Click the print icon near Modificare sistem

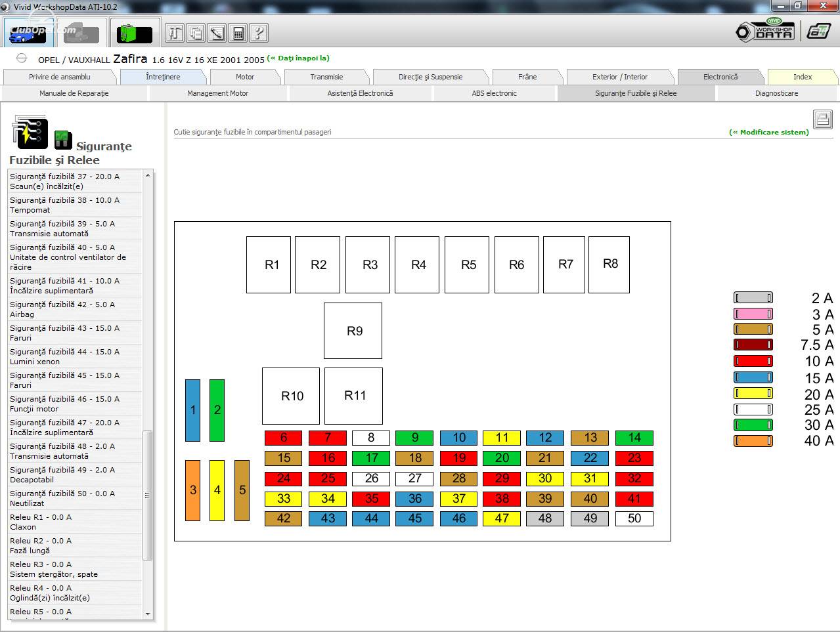[x=823, y=119]
